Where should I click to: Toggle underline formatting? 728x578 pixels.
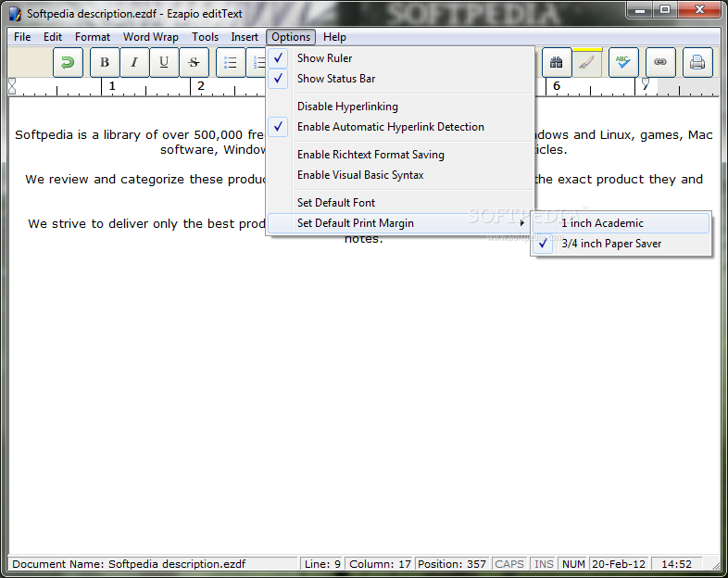point(164,62)
